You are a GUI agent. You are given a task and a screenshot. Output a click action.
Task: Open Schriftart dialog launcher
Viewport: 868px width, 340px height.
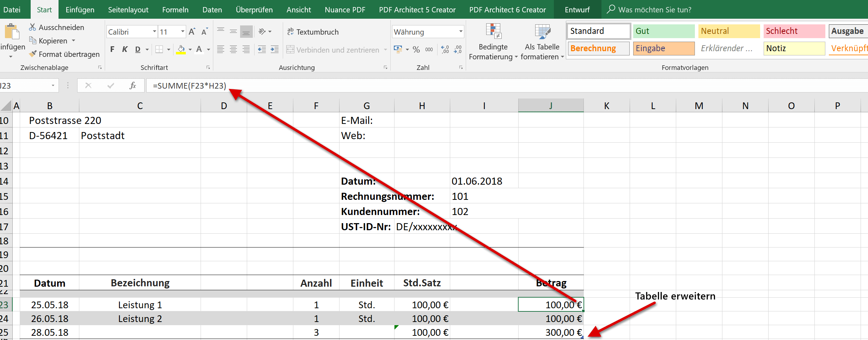[208, 67]
